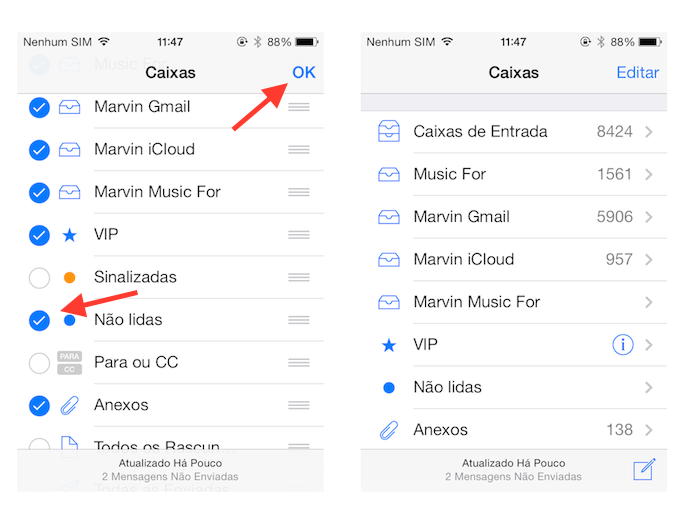Open Anexos via chevron beside 138
Screen dimensions: 695x516
[x=649, y=430]
